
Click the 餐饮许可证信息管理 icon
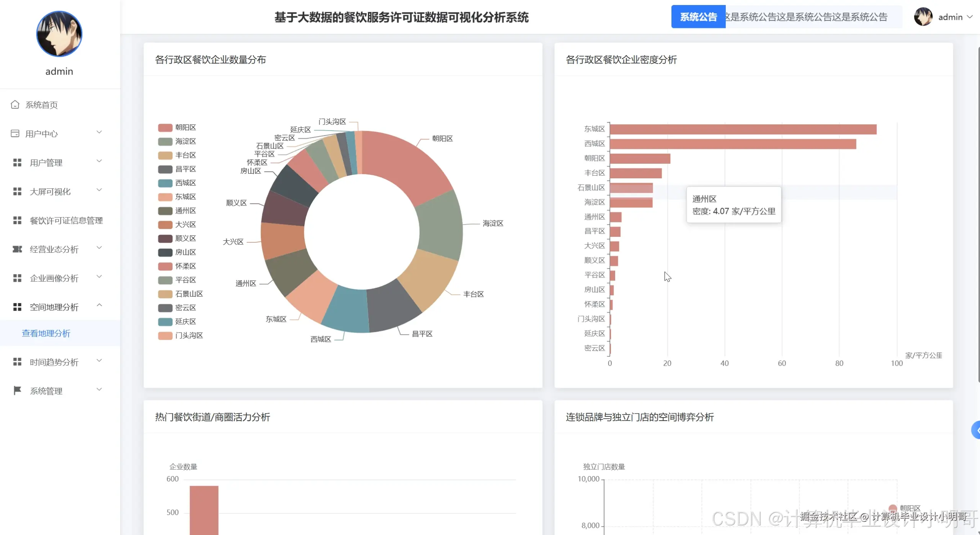pyautogui.click(x=17, y=220)
